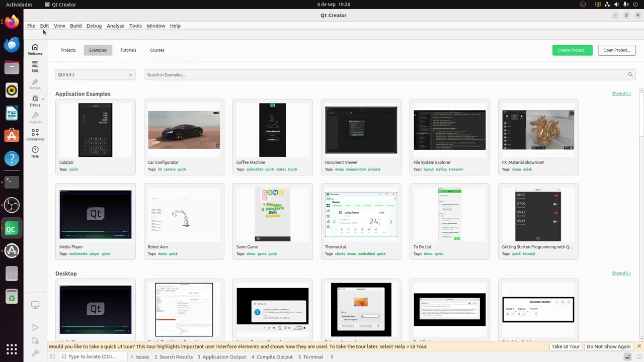Switch to the Projects tab
The height and width of the screenshot is (362, 644).
(x=68, y=50)
